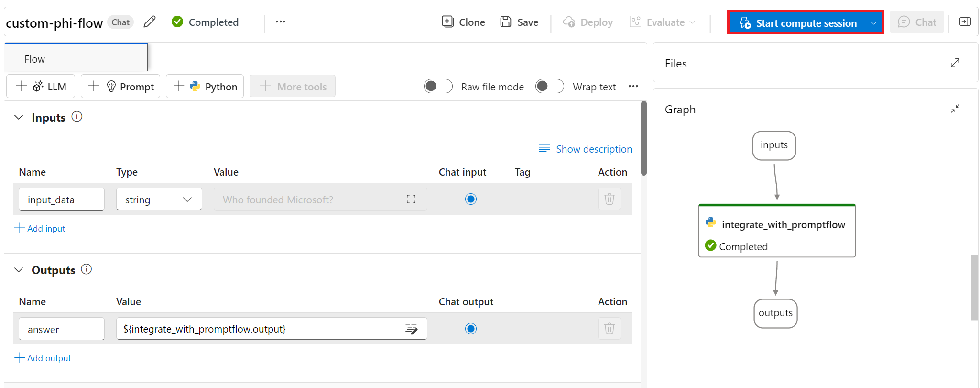Collapse the Inputs section
Viewport: 980px width, 388px height.
(19, 117)
